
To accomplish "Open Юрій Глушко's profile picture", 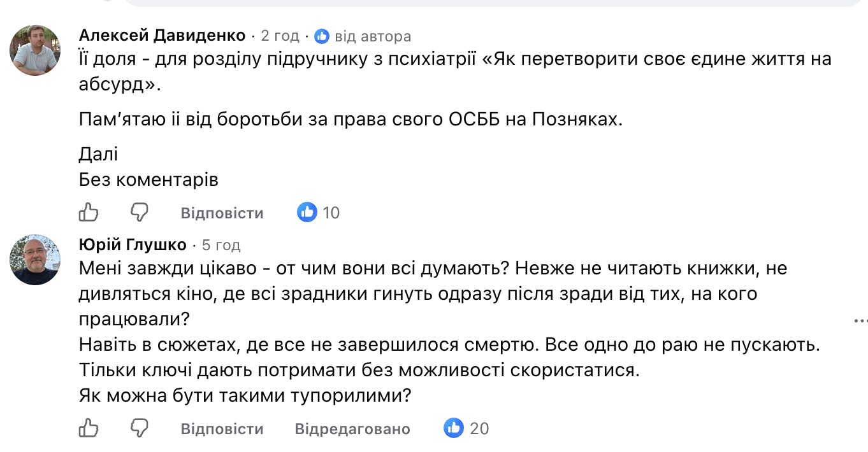I will point(35,259).
